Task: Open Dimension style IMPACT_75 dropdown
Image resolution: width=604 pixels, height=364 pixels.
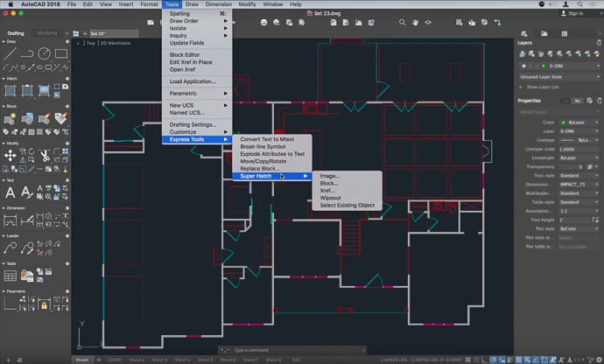Action: [x=579, y=185]
